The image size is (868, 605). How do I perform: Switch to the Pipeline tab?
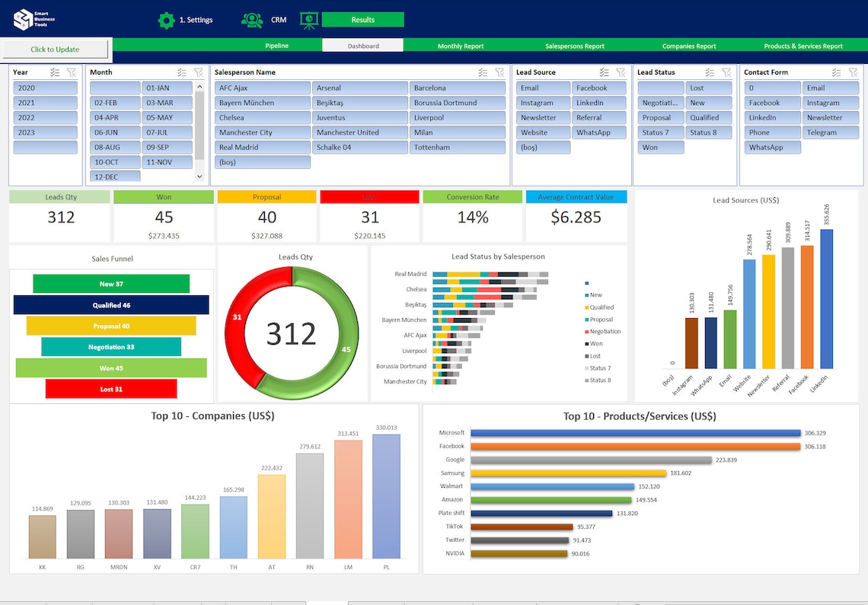(276, 45)
